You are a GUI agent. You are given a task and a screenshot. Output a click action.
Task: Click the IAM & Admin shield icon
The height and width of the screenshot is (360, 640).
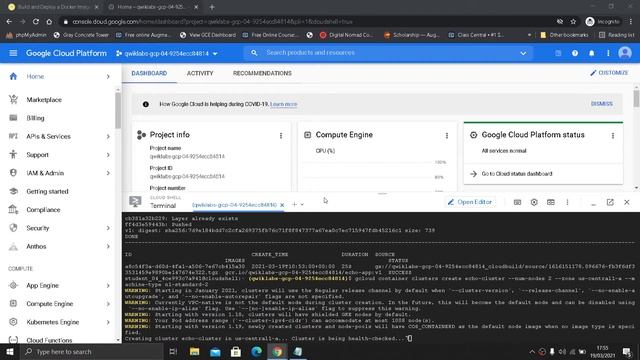[13, 173]
